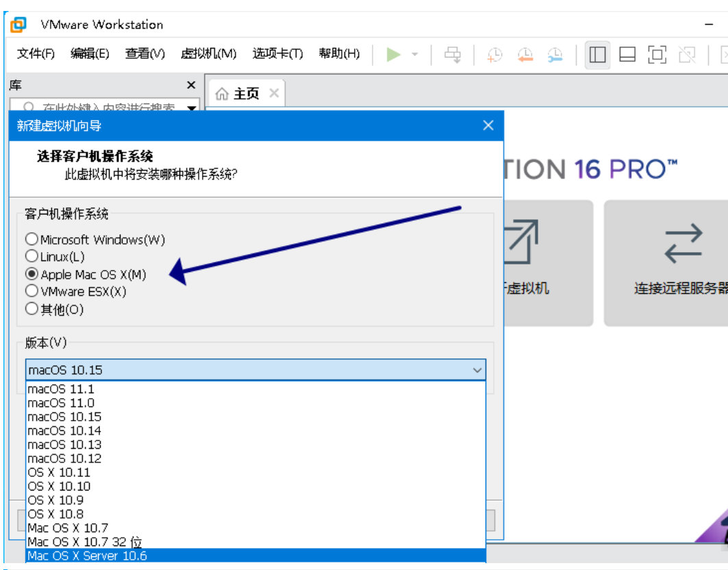Power on with the green play icon
The width and height of the screenshot is (728, 570).
click(394, 54)
